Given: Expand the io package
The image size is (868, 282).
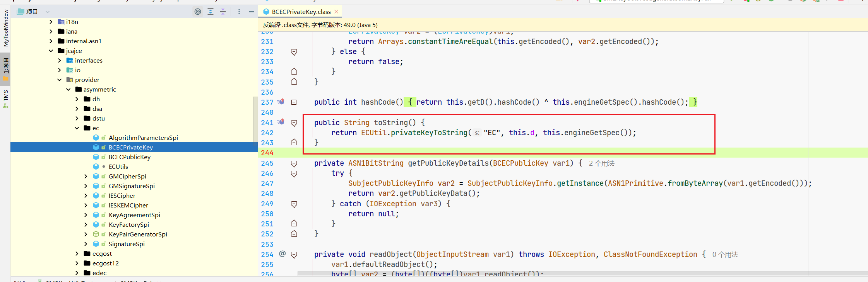Looking at the screenshot, I should (60, 70).
